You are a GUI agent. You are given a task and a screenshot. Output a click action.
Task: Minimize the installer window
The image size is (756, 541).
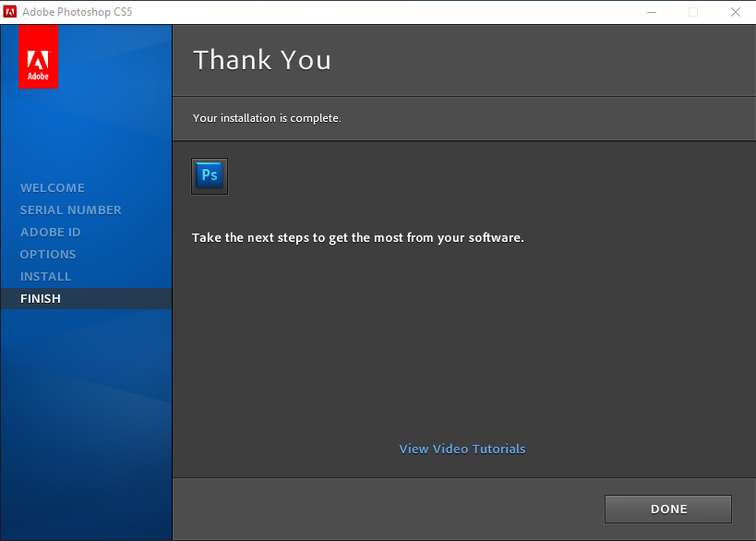652,12
